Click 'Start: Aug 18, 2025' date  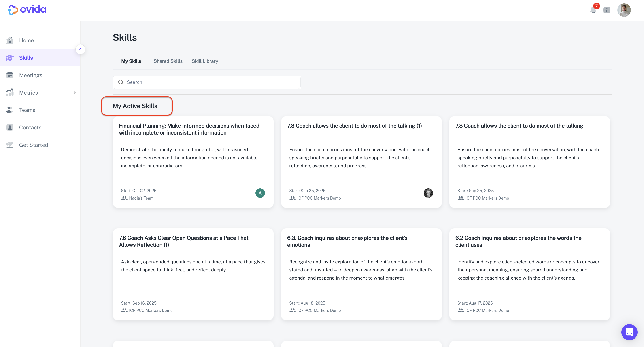[307, 303]
